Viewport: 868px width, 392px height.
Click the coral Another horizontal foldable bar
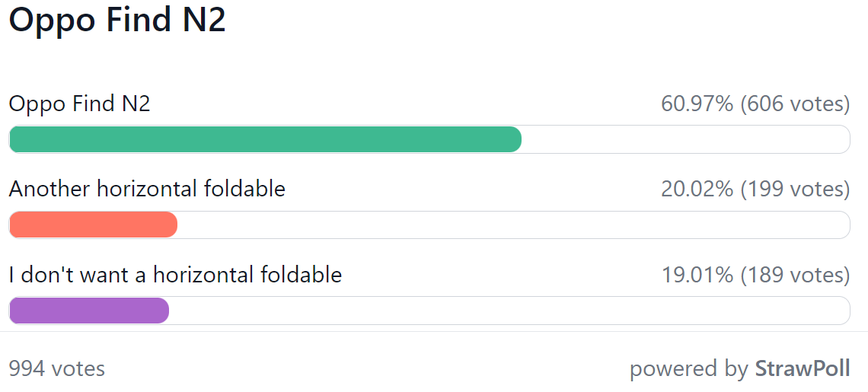(x=94, y=225)
